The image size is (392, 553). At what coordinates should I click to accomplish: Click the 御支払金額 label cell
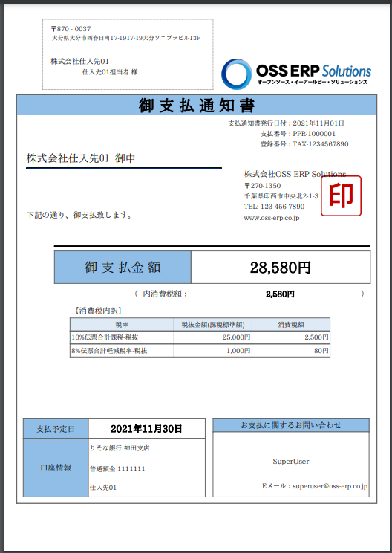(122, 268)
